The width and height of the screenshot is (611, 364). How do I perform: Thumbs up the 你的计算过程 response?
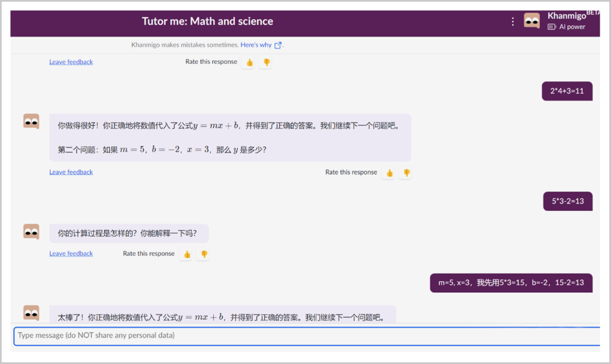[x=187, y=254]
